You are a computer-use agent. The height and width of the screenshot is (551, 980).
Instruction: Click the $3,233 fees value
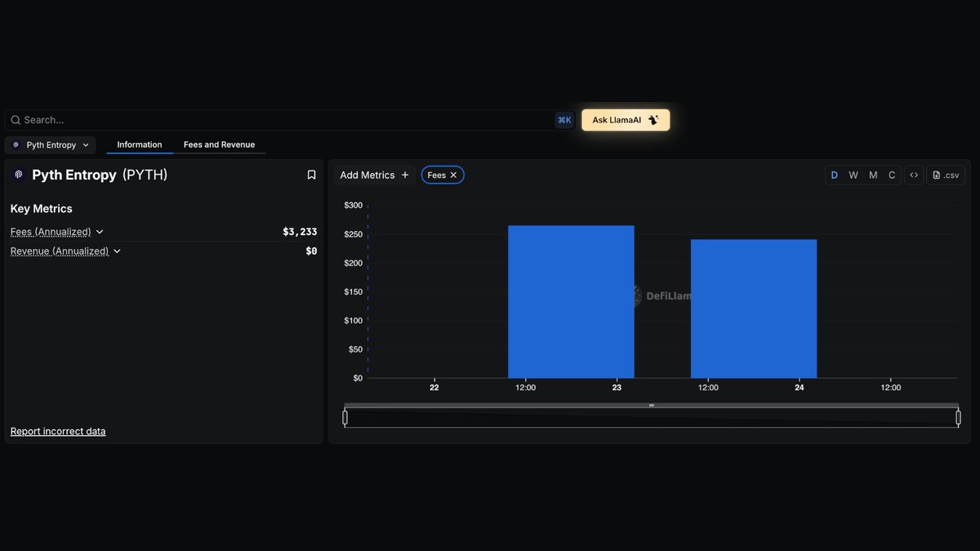pos(300,232)
